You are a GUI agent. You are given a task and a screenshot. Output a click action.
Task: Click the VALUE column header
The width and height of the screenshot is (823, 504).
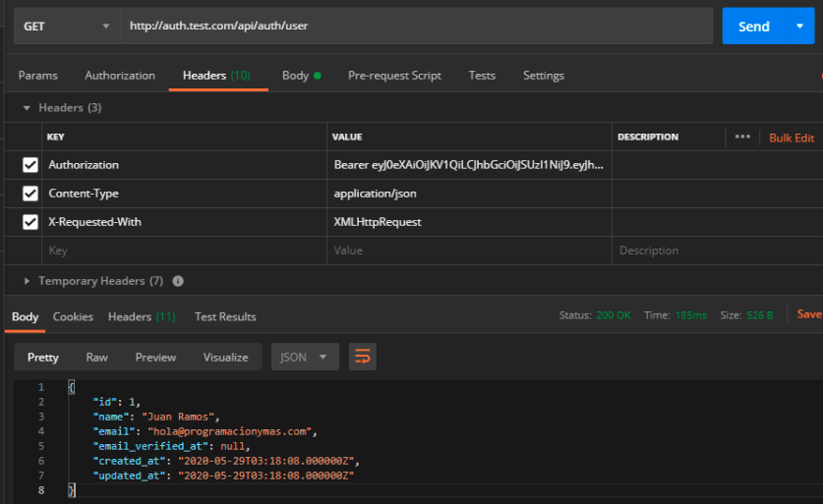click(347, 137)
